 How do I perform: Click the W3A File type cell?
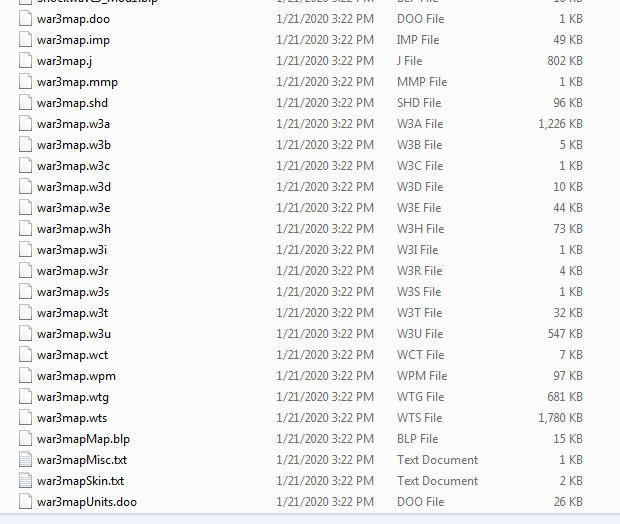point(420,124)
